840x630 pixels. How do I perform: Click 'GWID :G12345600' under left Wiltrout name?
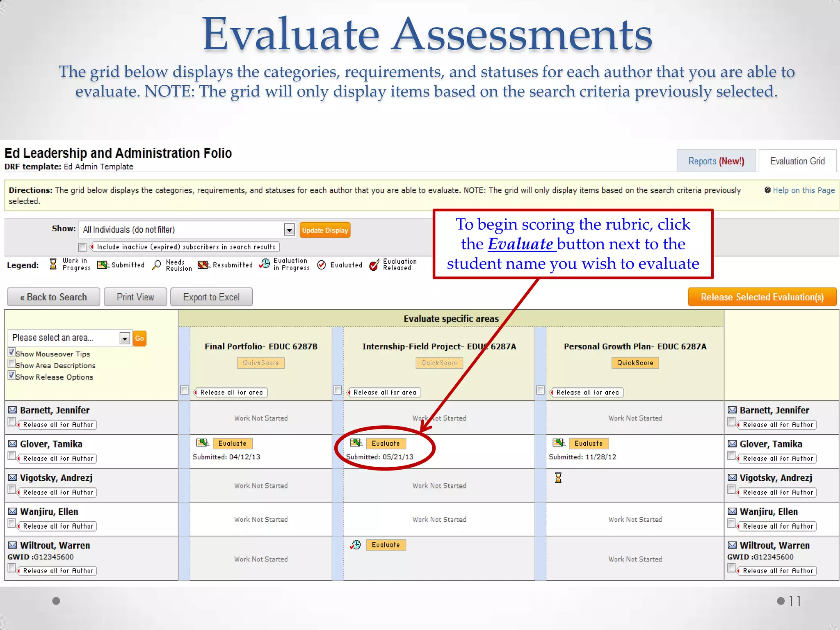pos(41,557)
